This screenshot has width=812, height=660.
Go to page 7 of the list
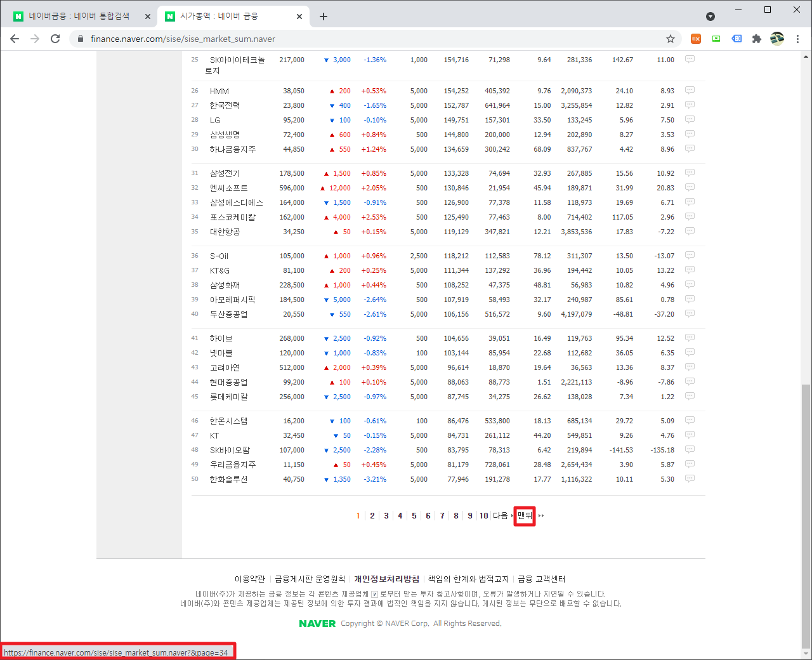[x=442, y=515]
